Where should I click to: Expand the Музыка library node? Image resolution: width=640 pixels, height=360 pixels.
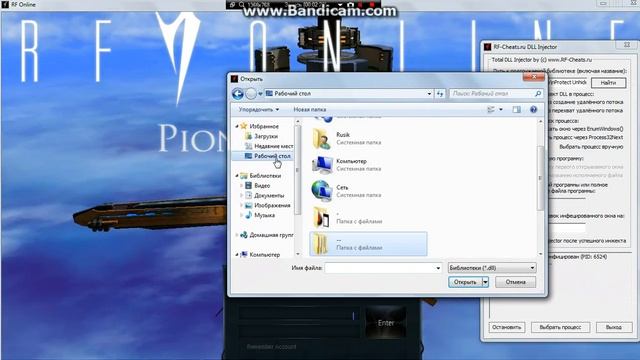coord(241,215)
